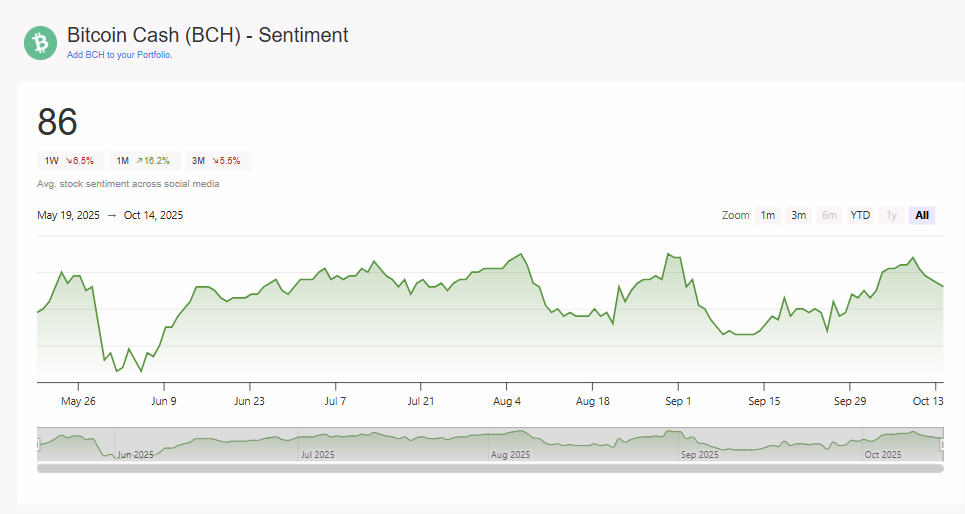Click the left handle of the range navigator
The height and width of the screenshot is (514, 965).
click(38, 444)
